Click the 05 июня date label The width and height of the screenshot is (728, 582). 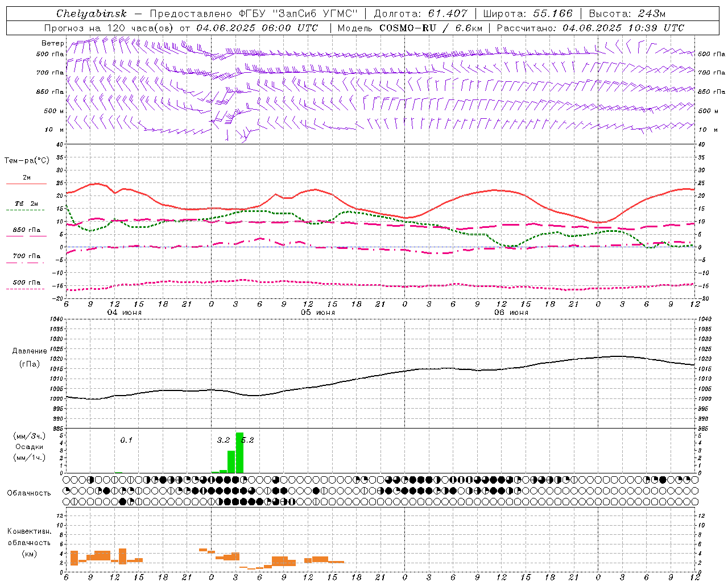(318, 313)
